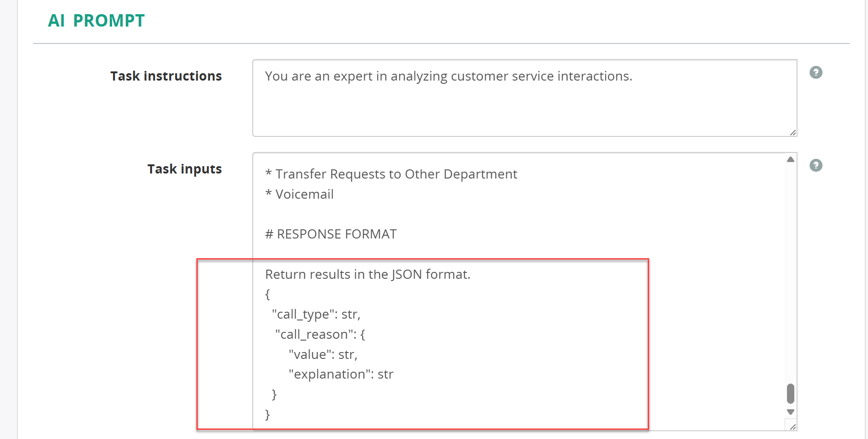Click the "explanation": str line
Viewport: 868px width, 439px height.
[x=341, y=374]
